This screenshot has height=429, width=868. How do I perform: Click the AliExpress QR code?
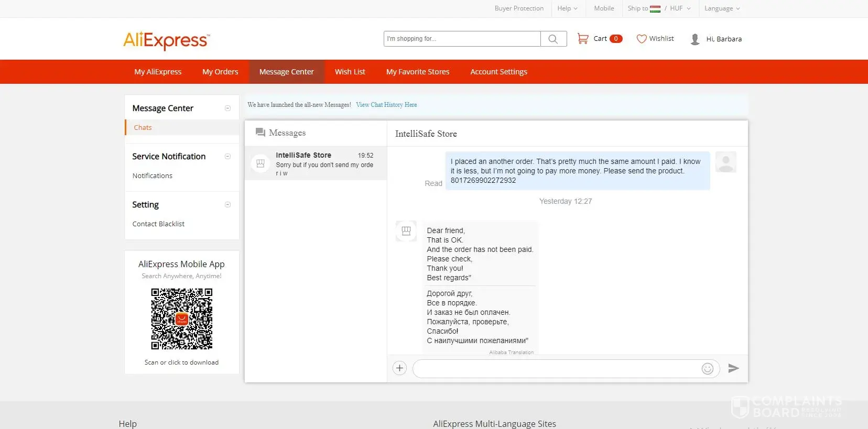coord(182,319)
